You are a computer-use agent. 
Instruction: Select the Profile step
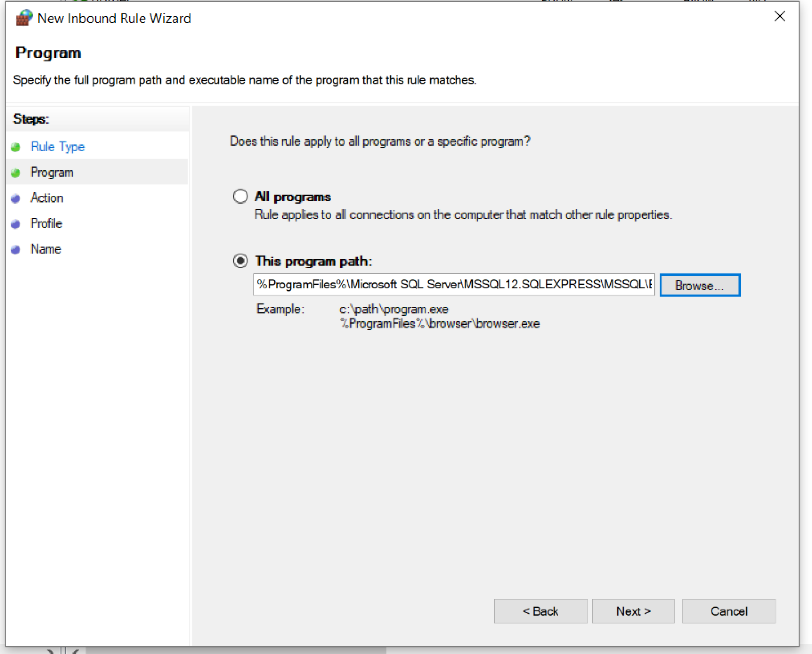click(x=46, y=224)
